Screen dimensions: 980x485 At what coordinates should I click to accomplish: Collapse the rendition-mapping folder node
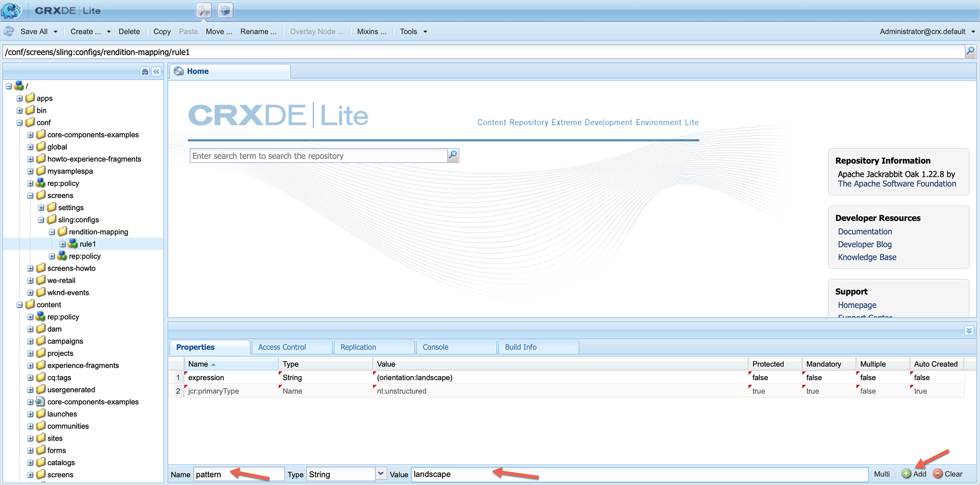(52, 232)
